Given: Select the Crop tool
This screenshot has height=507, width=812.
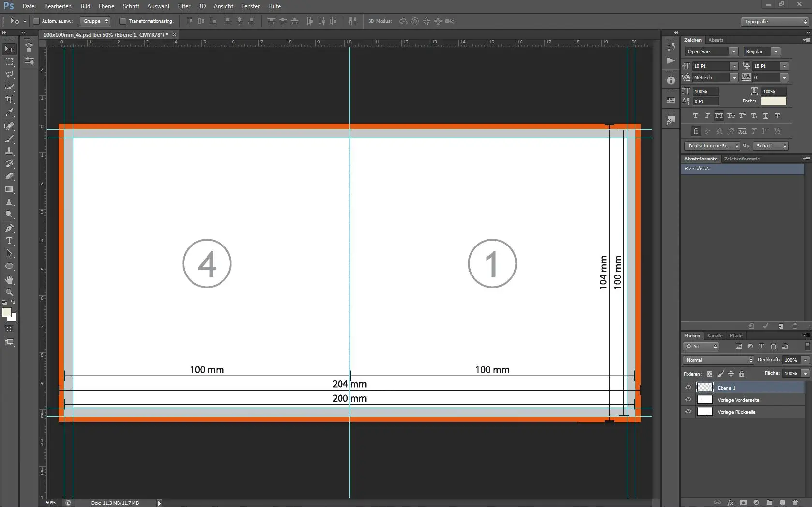Looking at the screenshot, I should 9,100.
